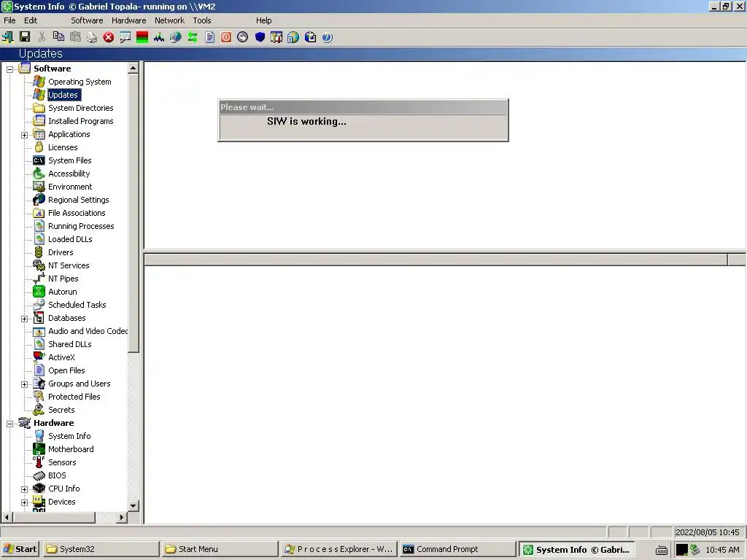
Task: Select System Info under Hardware
Action: coord(69,436)
